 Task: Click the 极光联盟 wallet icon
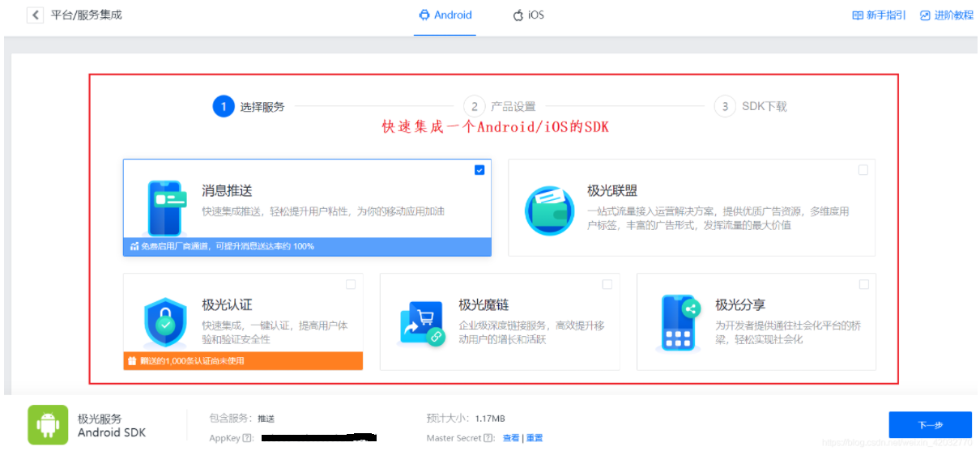coord(550,210)
